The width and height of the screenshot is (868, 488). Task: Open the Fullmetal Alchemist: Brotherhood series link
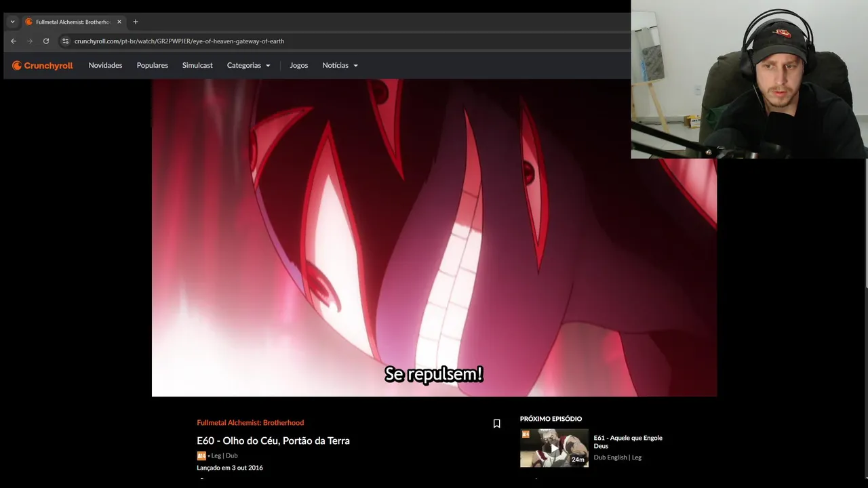250,423
